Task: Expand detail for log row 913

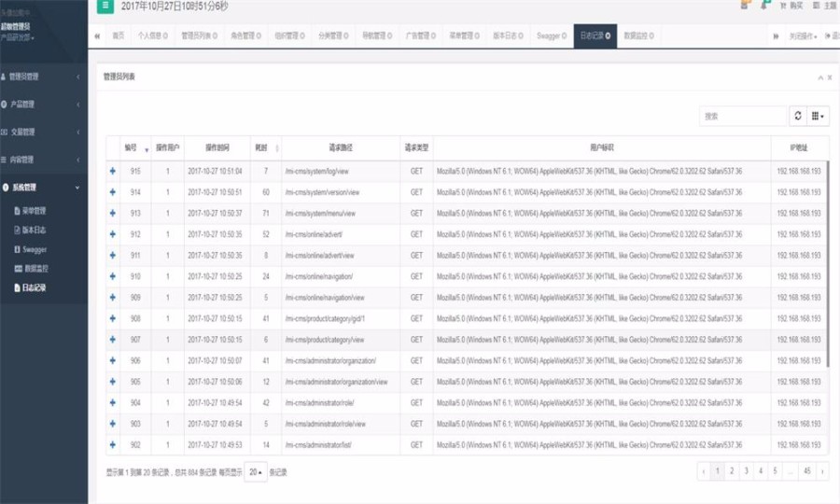Action: coord(113,213)
